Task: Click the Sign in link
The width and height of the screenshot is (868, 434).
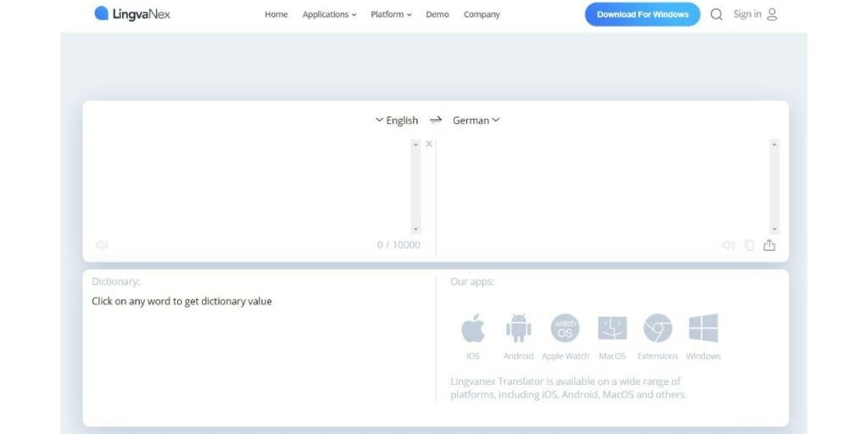Action: [748, 14]
